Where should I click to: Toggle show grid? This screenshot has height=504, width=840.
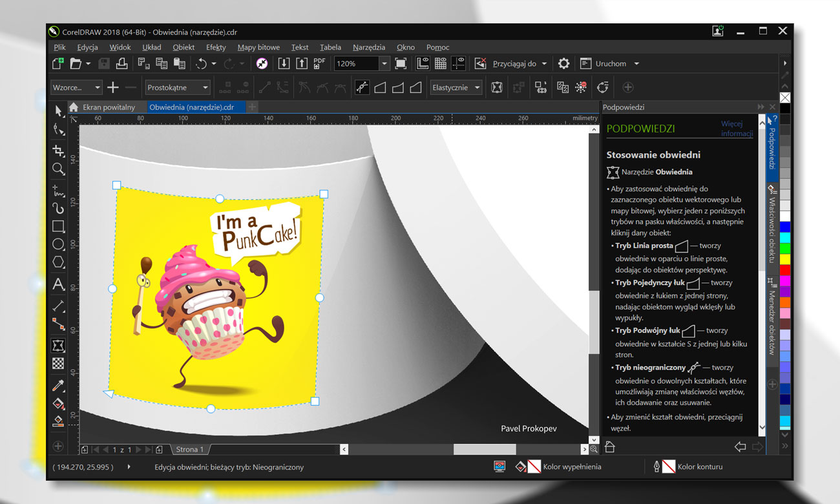coord(441,63)
